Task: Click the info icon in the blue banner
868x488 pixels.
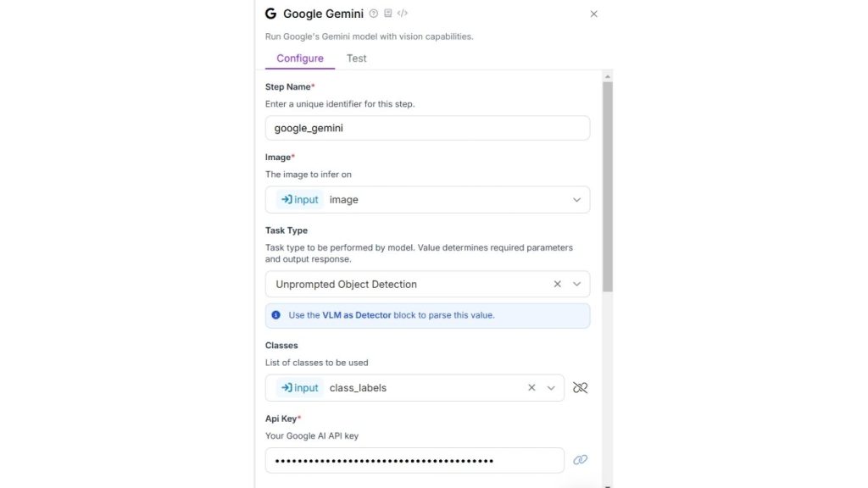Action: click(x=275, y=314)
